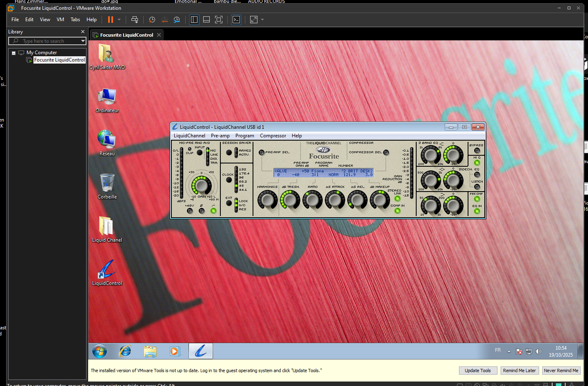
Task: Click the FR language bar indicator
Action: pos(498,350)
